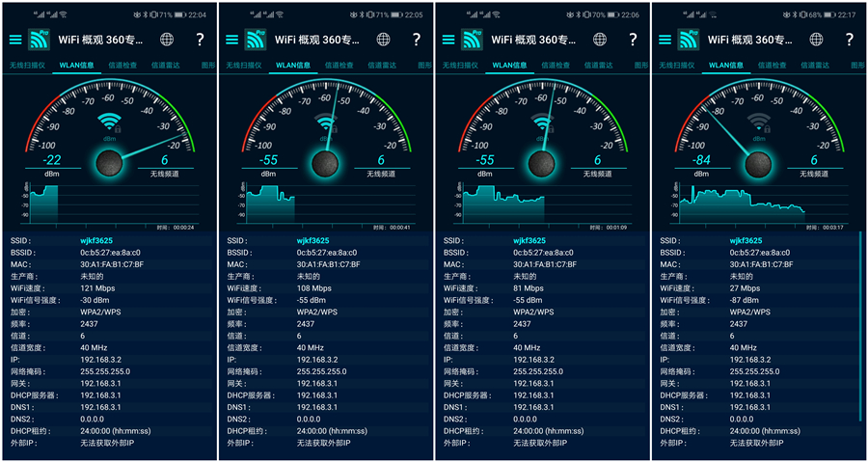The width and height of the screenshot is (868, 462).
Task: Tap the WiFi Pro app logo in 22:05 screenshot
Action: 256,40
